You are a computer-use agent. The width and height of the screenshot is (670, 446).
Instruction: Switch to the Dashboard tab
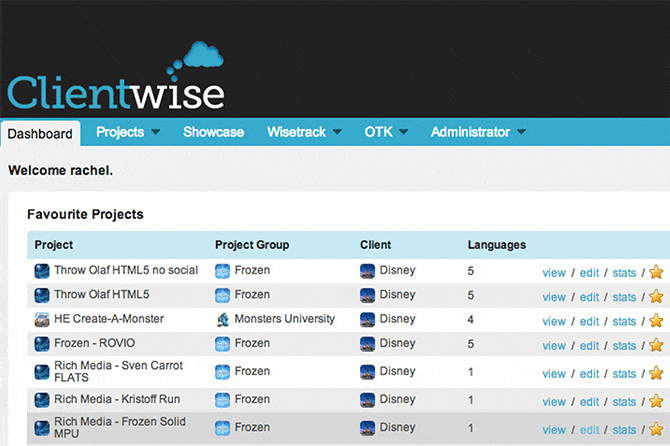point(40,133)
